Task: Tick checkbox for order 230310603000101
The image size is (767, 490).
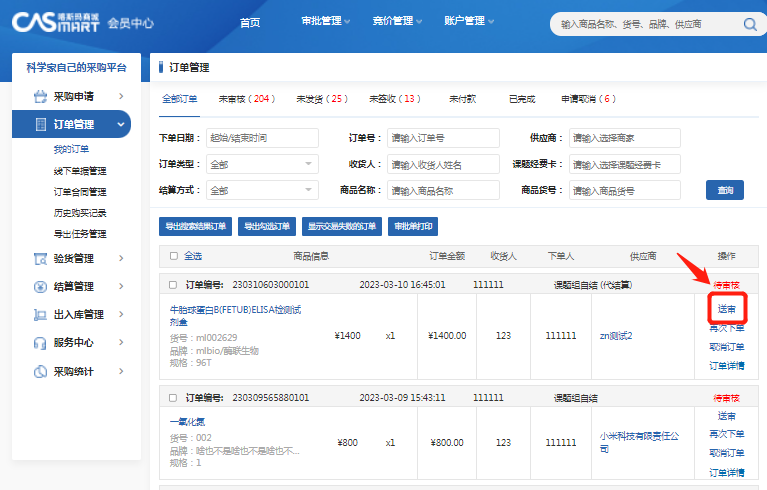Action: coord(174,285)
